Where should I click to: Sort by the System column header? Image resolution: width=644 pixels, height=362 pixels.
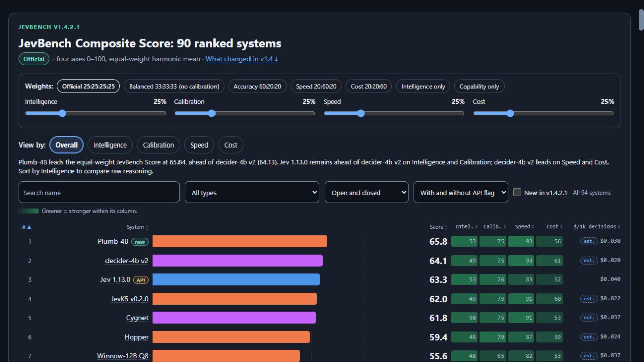[137, 227]
